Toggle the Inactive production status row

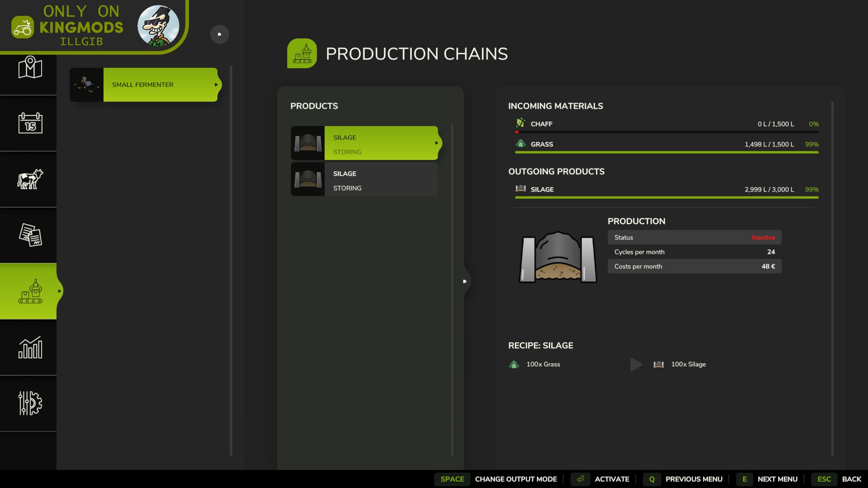[694, 238]
